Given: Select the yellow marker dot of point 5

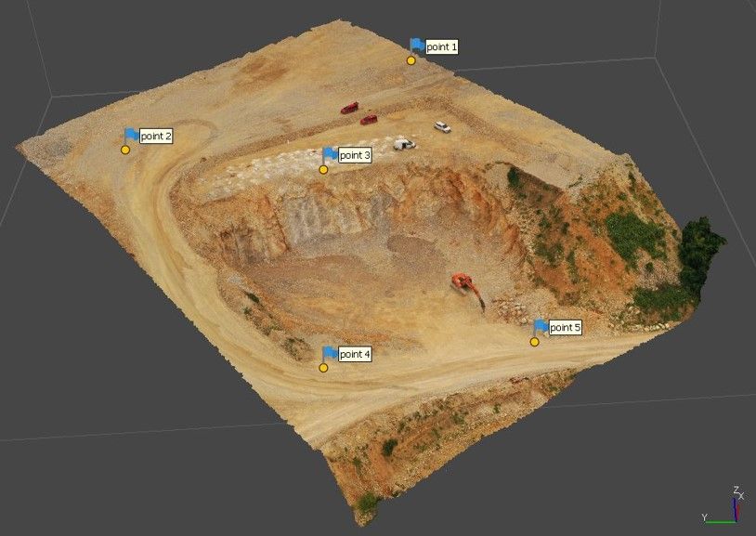Looking at the screenshot, I should [534, 342].
